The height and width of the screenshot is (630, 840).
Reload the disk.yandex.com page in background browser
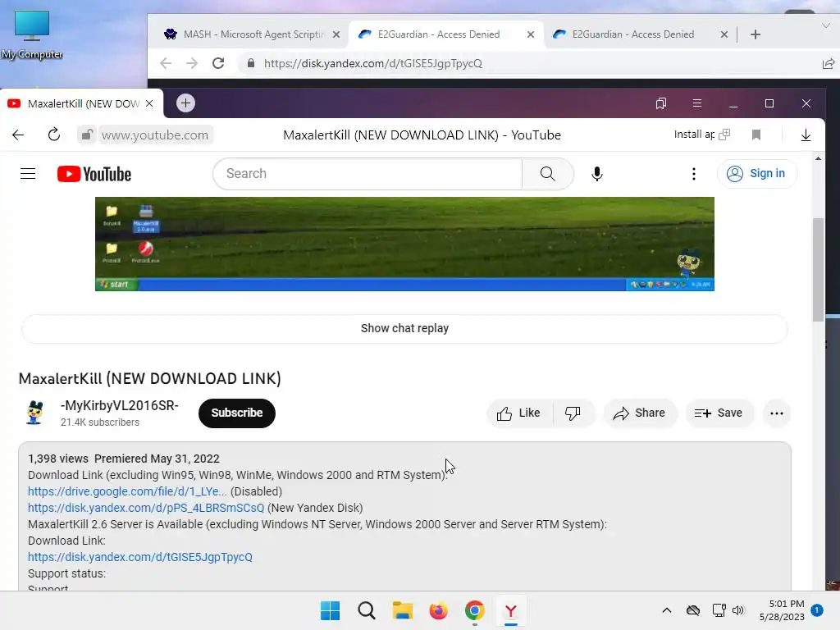(x=218, y=63)
